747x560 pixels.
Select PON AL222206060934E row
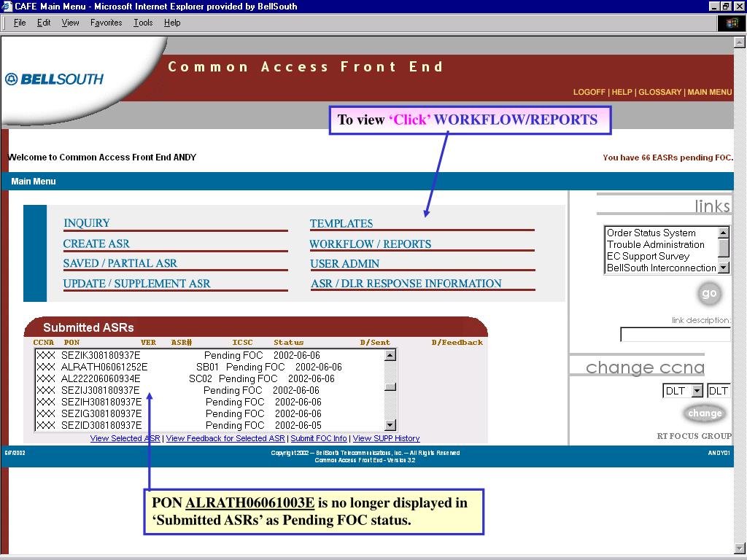[209, 378]
